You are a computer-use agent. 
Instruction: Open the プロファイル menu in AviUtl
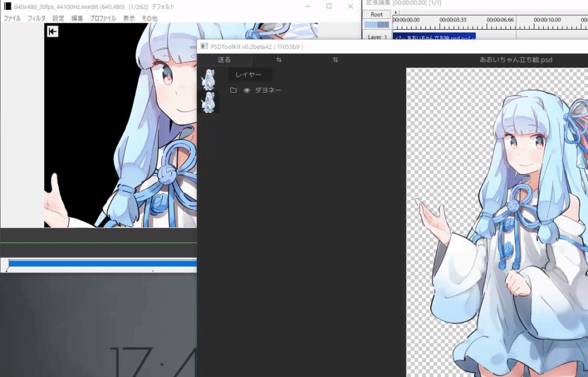103,18
